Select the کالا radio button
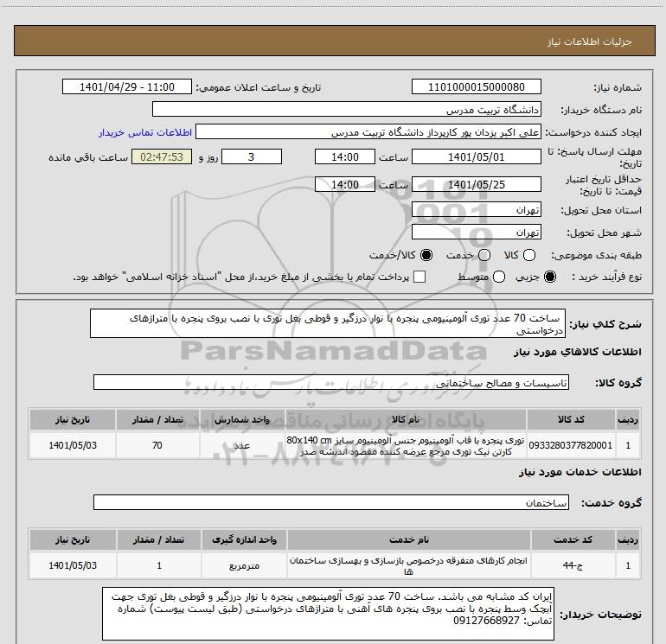 coord(529,255)
